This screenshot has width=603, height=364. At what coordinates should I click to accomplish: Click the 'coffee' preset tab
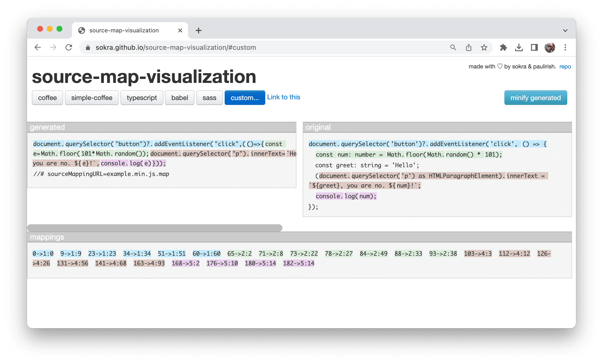48,98
